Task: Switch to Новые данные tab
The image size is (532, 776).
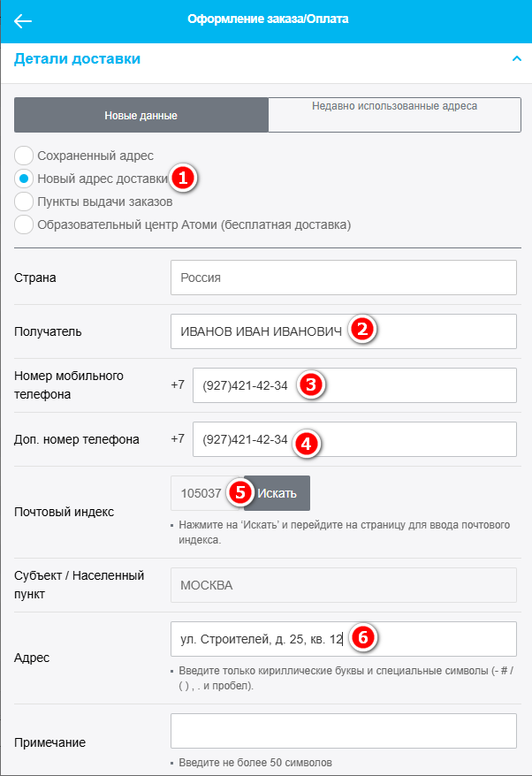Action: 141,115
